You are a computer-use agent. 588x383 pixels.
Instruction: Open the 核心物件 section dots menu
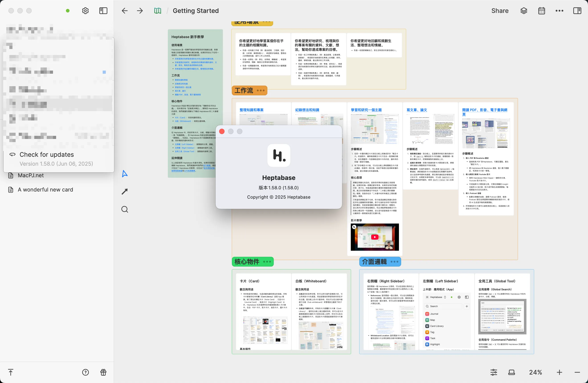pos(267,262)
